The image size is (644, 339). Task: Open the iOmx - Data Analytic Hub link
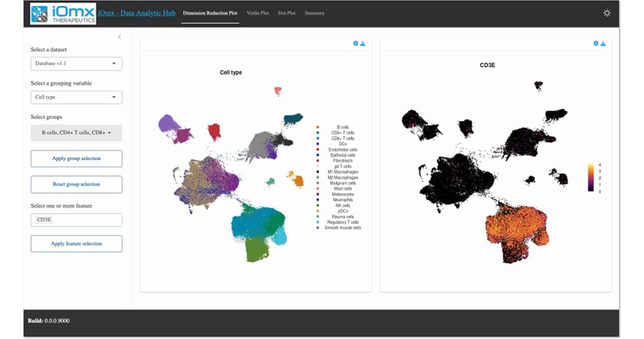coord(137,13)
